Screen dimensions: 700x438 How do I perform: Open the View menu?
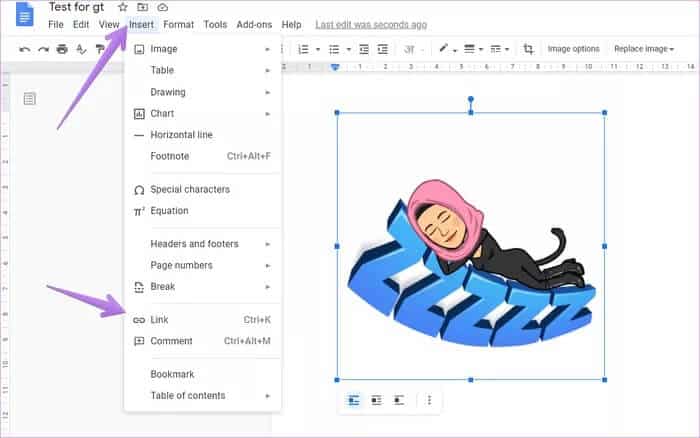109,25
